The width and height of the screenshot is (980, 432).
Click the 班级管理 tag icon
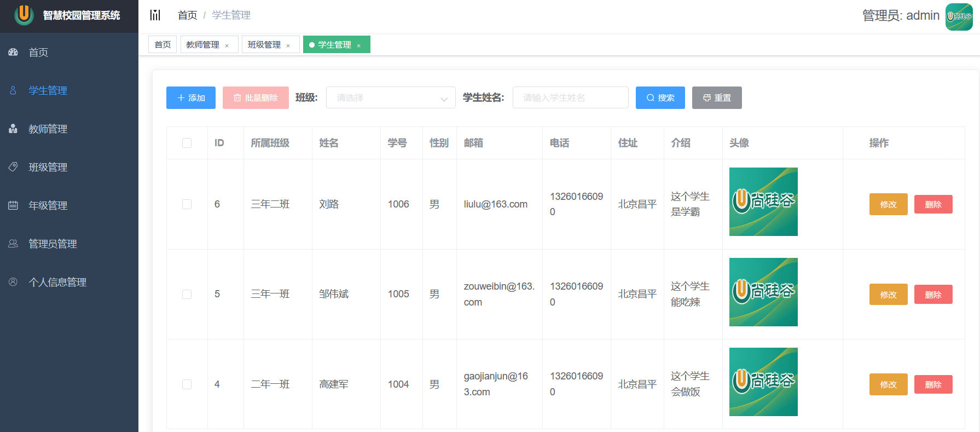(13, 167)
